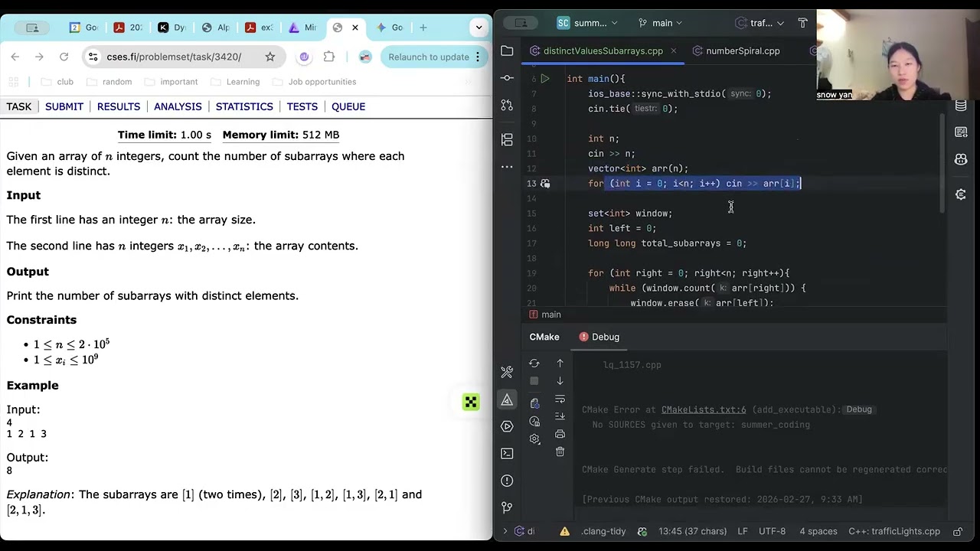This screenshot has width=980, height=551.
Task: Click the run gutter arrow beside main()
Action: [x=545, y=79]
